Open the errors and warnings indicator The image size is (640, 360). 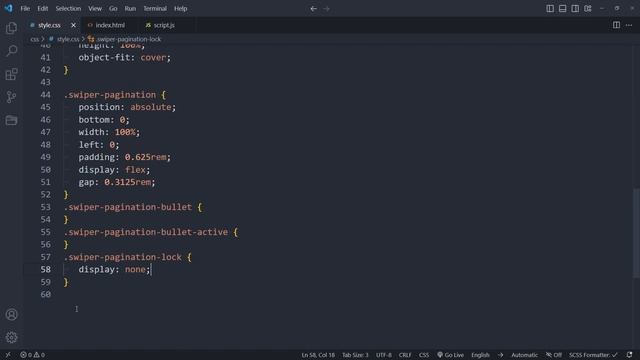tap(32, 355)
